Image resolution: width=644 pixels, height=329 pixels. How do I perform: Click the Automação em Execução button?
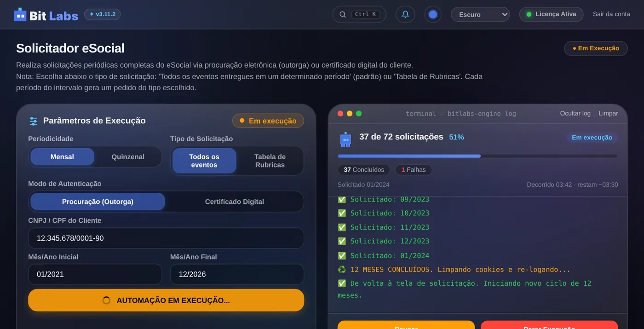[166, 300]
